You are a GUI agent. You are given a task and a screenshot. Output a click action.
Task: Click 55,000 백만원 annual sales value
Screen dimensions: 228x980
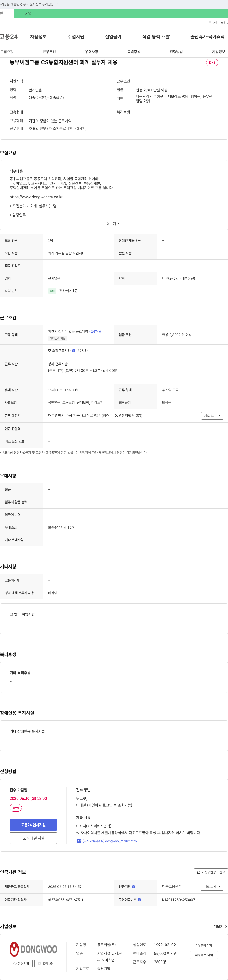point(165,953)
